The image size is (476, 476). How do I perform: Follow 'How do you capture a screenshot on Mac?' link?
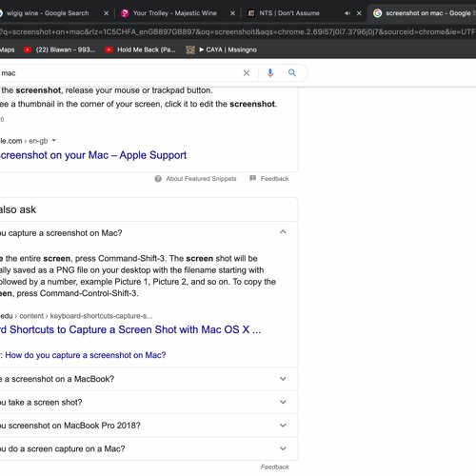(86, 355)
